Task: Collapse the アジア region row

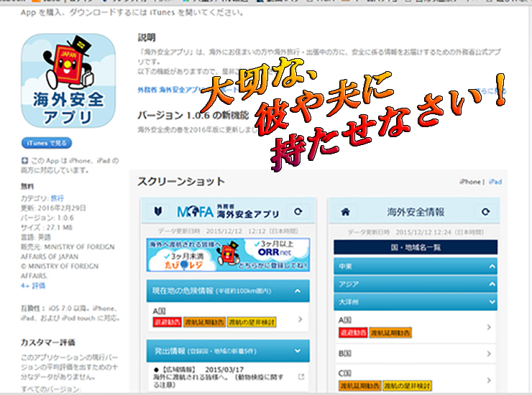Action: click(416, 284)
